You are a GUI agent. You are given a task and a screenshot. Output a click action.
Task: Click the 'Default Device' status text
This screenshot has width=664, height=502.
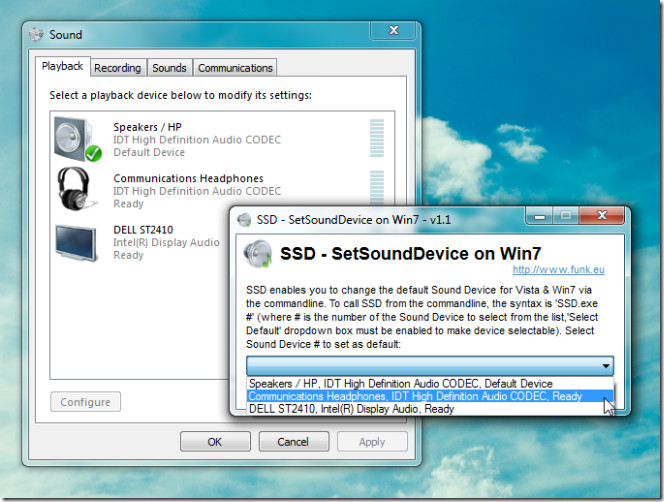(x=149, y=152)
